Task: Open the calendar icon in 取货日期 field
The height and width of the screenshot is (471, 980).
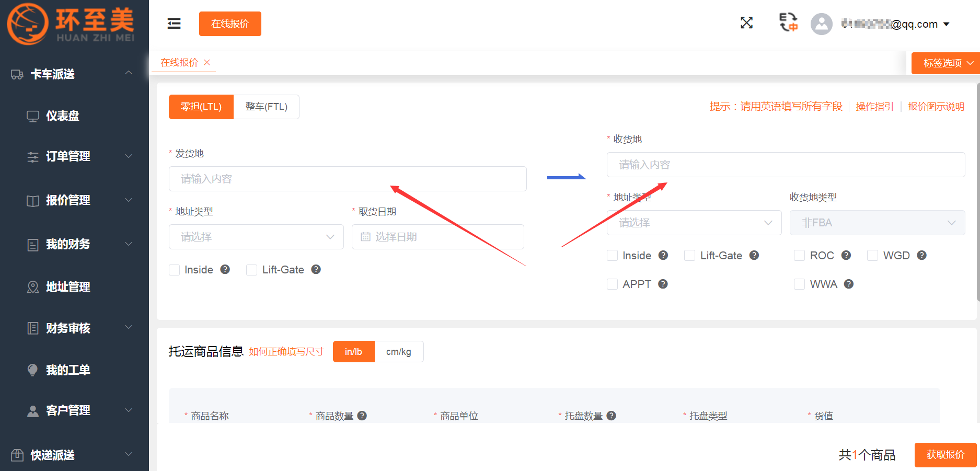Action: pyautogui.click(x=367, y=237)
